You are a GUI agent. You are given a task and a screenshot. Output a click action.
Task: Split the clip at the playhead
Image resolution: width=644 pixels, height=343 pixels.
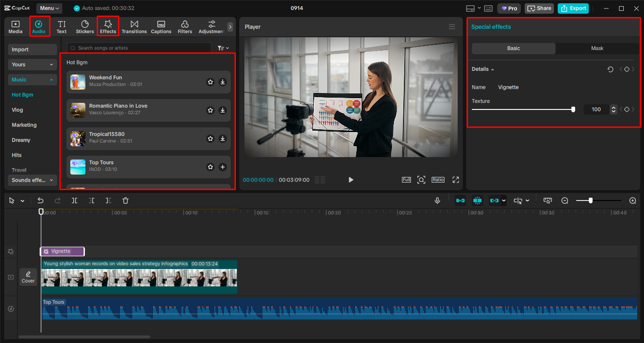[74, 200]
